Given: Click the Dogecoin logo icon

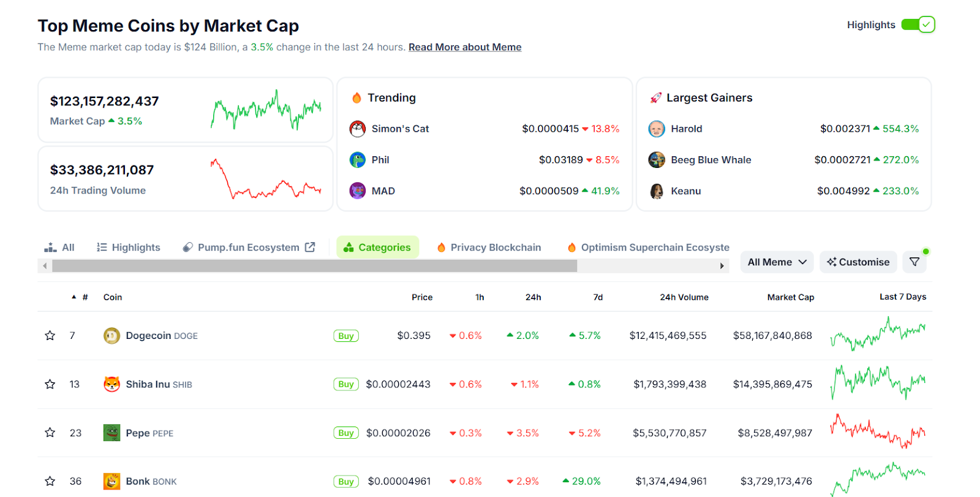Looking at the screenshot, I should pyautogui.click(x=111, y=336).
